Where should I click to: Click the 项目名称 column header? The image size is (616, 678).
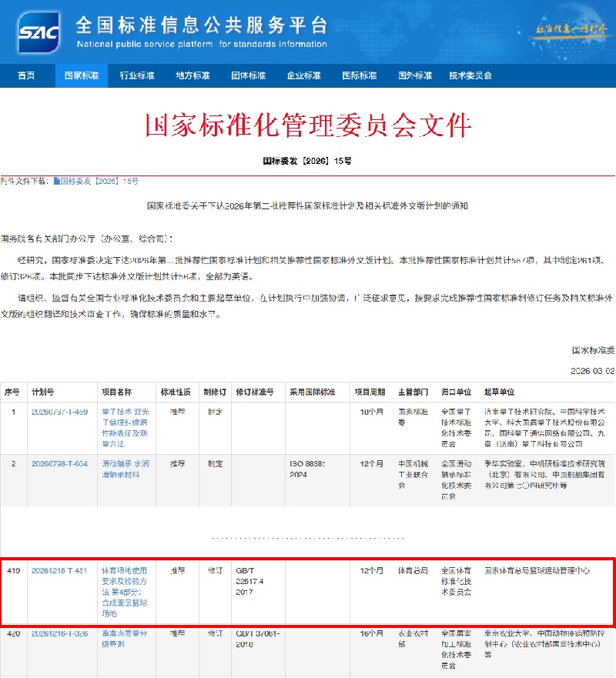(x=117, y=392)
